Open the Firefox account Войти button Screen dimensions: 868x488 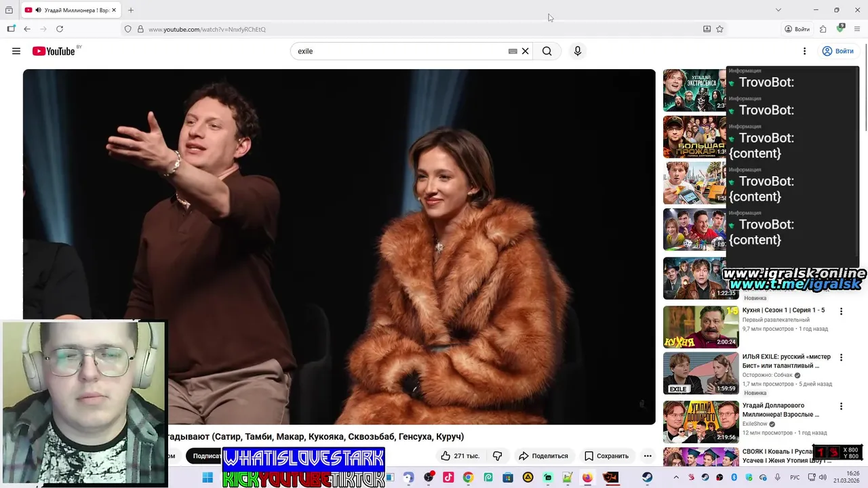(x=797, y=29)
